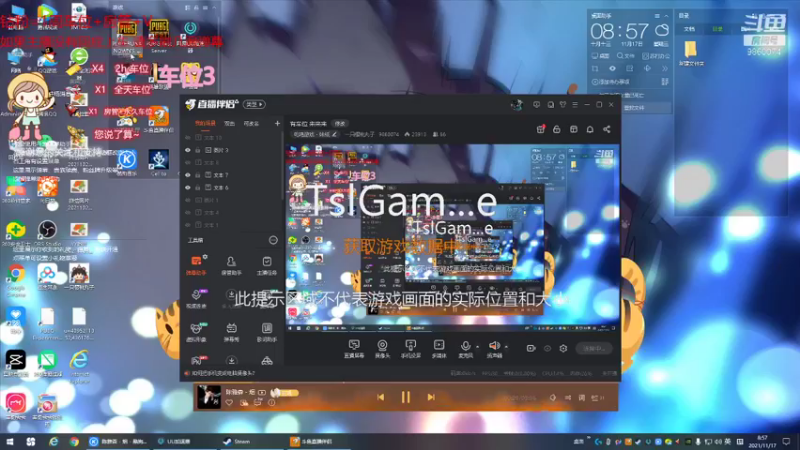Viewport: 800px width, 450px height.
Task: Adjust music player volume icon
Action: [553, 397]
